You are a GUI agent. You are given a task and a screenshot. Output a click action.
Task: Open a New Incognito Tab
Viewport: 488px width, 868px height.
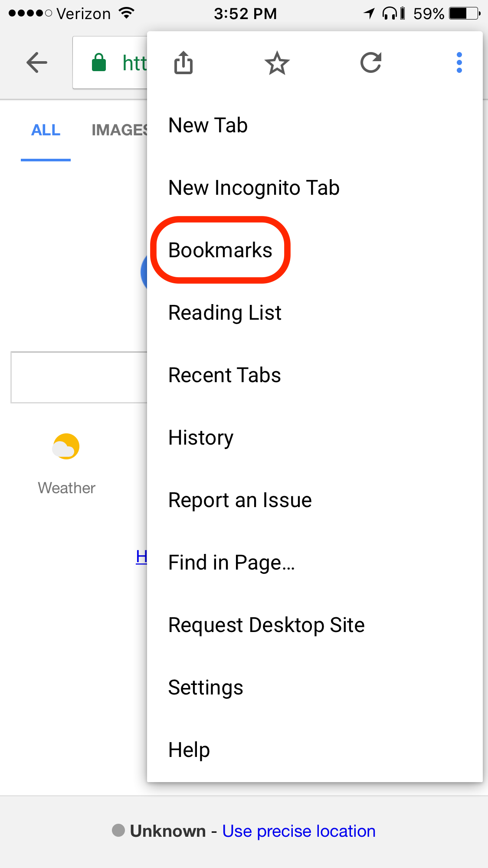(x=254, y=188)
